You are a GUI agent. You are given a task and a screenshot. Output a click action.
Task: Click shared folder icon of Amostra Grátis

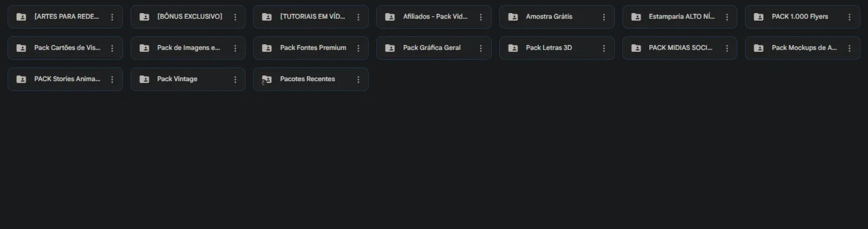pos(513,17)
